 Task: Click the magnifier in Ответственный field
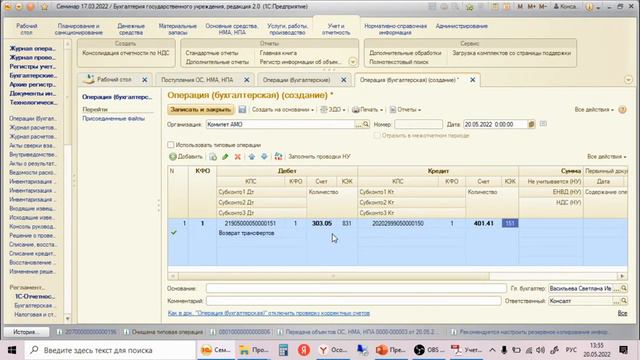(x=624, y=301)
